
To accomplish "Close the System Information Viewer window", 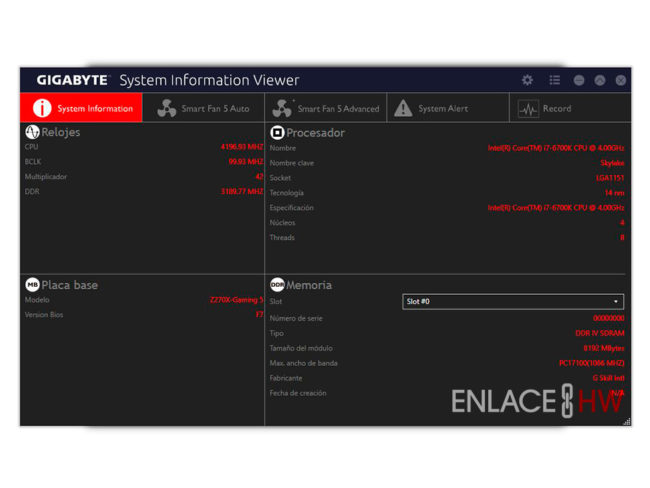I will coord(620,80).
